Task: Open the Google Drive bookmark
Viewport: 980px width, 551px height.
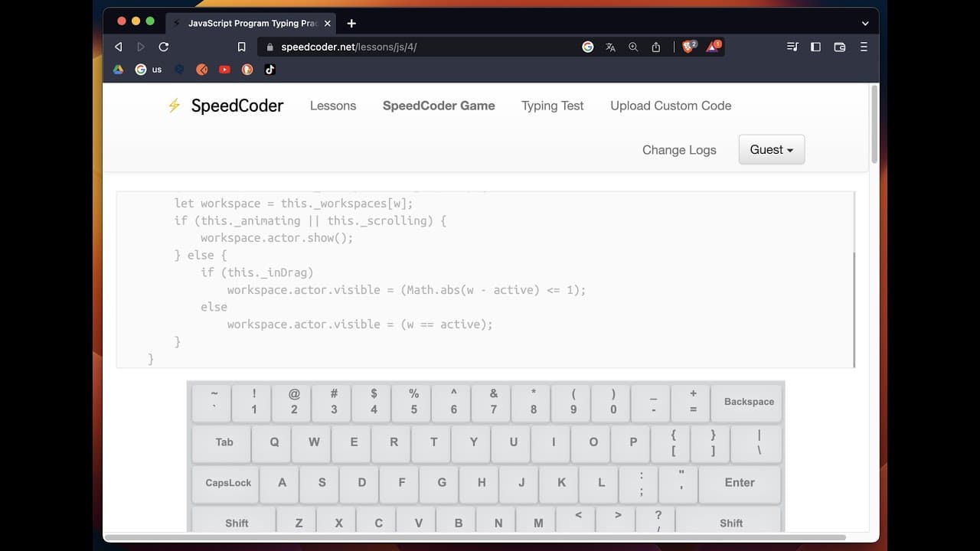Action: click(x=119, y=69)
